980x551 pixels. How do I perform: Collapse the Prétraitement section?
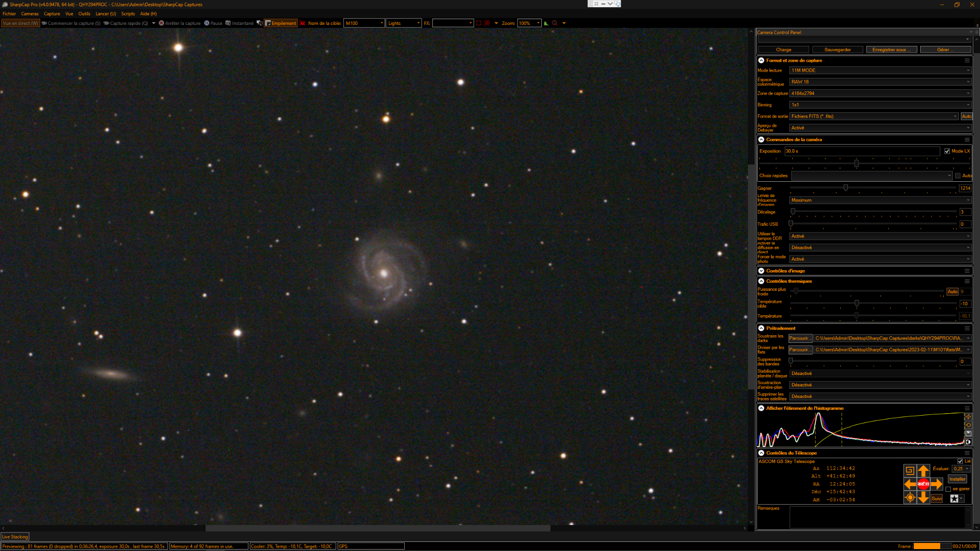(x=761, y=328)
